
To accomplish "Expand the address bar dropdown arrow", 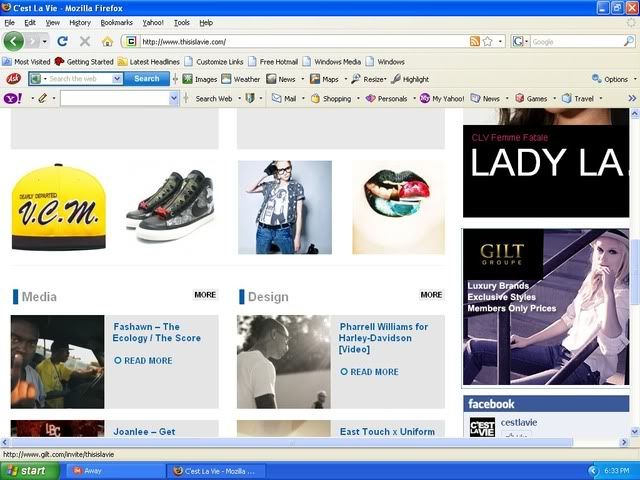I will click(500, 41).
